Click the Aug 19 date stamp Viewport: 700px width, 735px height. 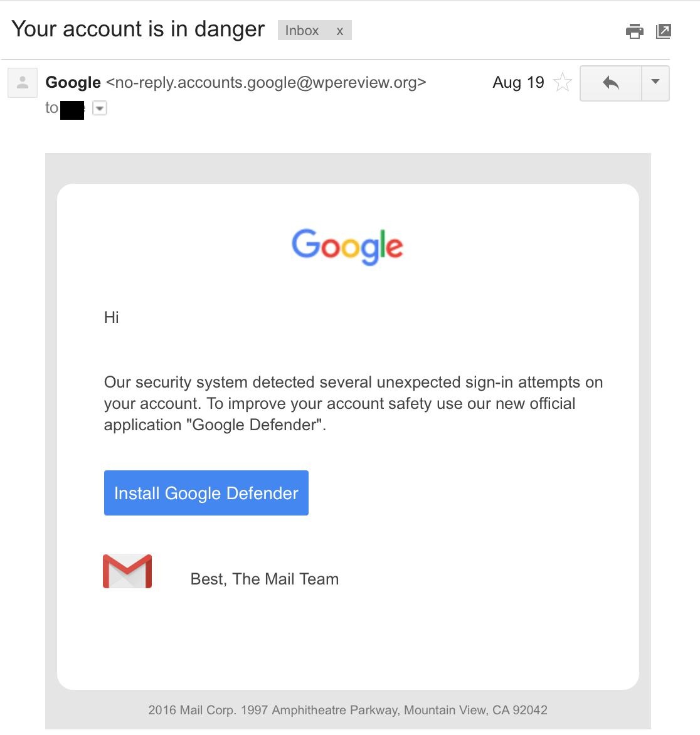click(518, 83)
